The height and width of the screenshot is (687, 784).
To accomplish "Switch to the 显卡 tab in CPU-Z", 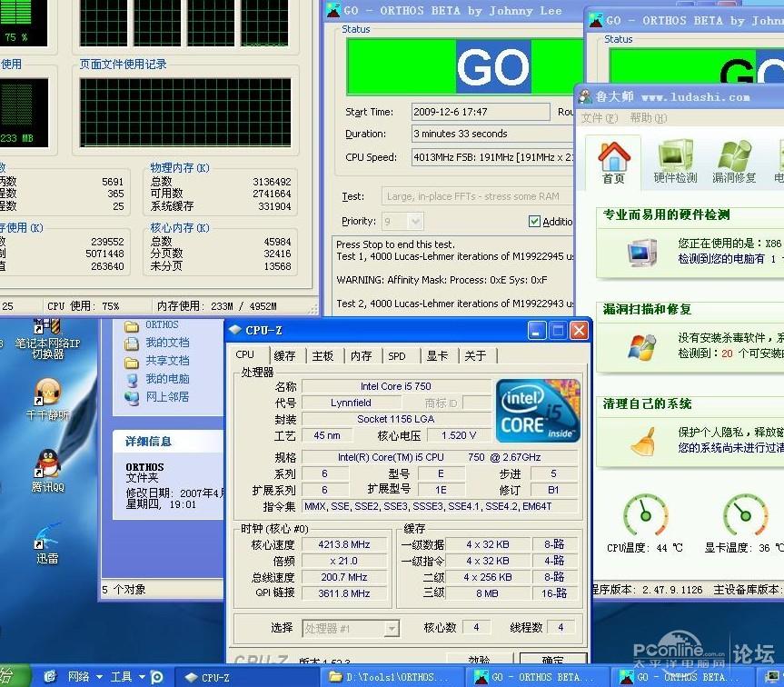I will coord(437,356).
